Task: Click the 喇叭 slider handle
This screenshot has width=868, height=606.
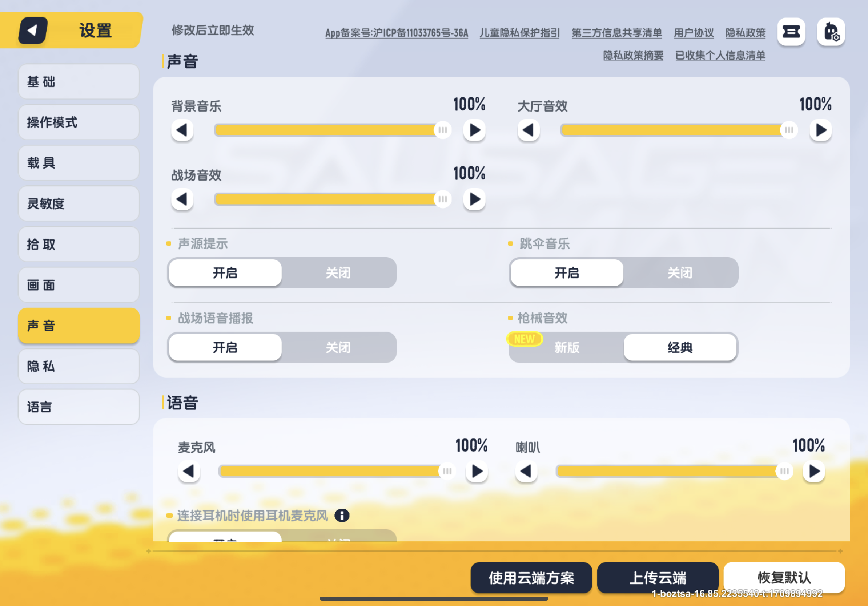Action: pos(784,471)
